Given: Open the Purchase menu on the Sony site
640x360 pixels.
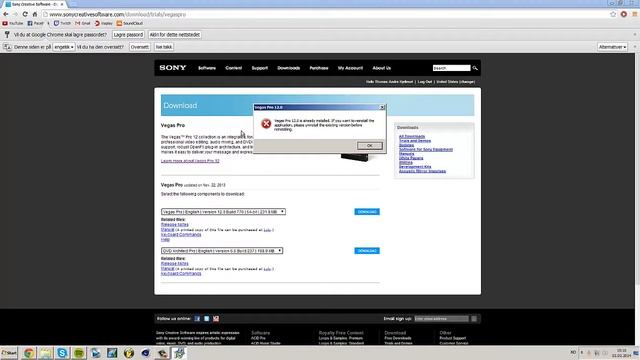Looking at the screenshot, I should click(319, 68).
